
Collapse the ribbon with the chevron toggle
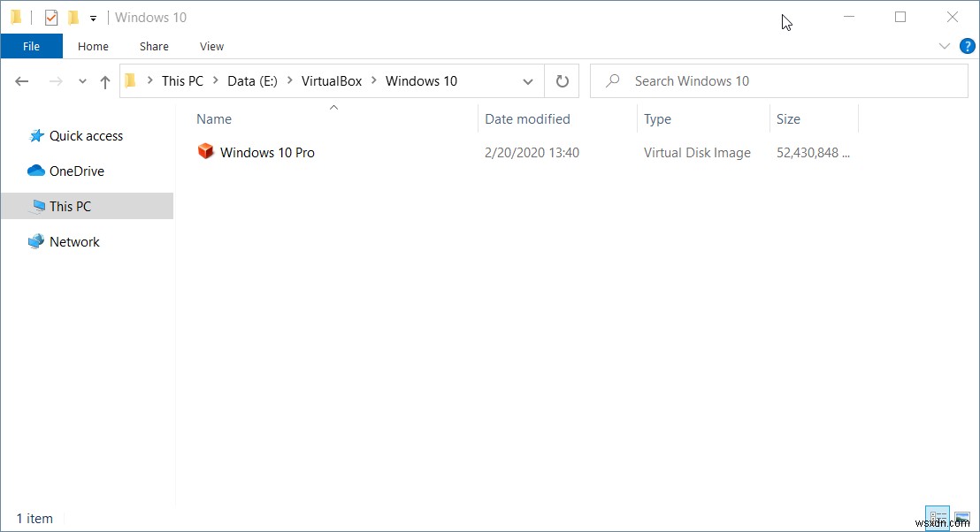click(944, 46)
